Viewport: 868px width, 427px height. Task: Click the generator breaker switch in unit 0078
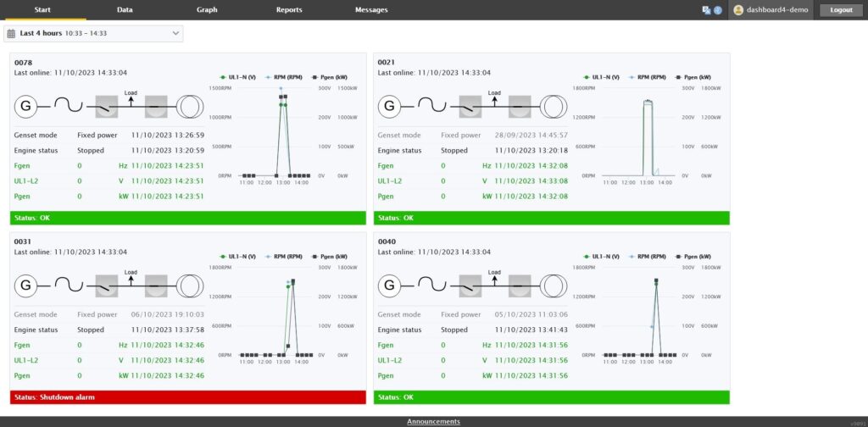click(106, 106)
